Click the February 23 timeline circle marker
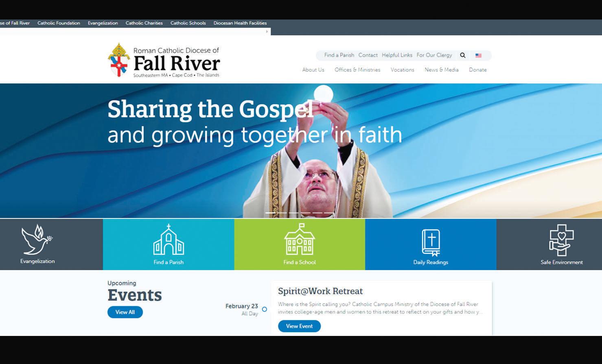This screenshot has width=602, height=364. pos(265,310)
